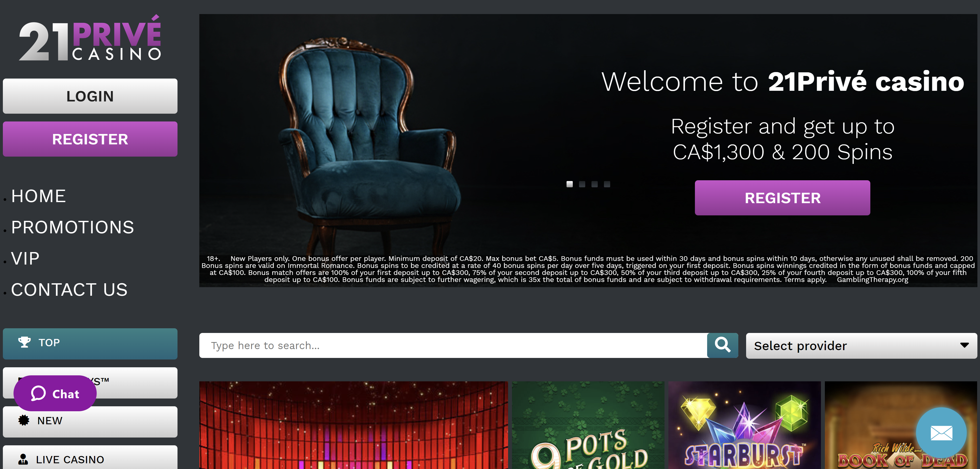Click the LOGIN button

pyautogui.click(x=90, y=96)
